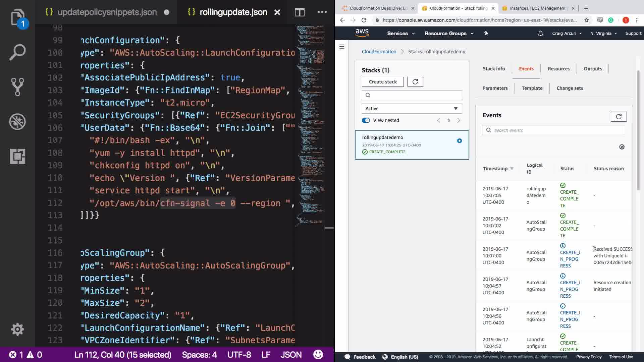Toggle the View nested switch
This screenshot has width=644, height=362.
pyautogui.click(x=366, y=120)
